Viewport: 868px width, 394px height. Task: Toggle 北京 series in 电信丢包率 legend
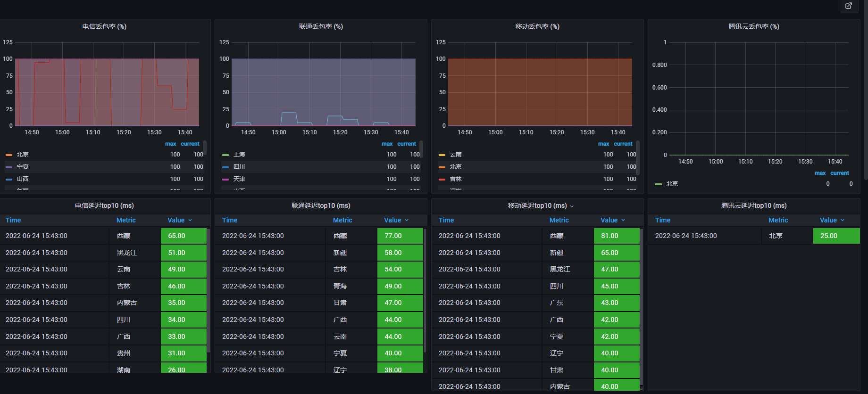[23, 155]
